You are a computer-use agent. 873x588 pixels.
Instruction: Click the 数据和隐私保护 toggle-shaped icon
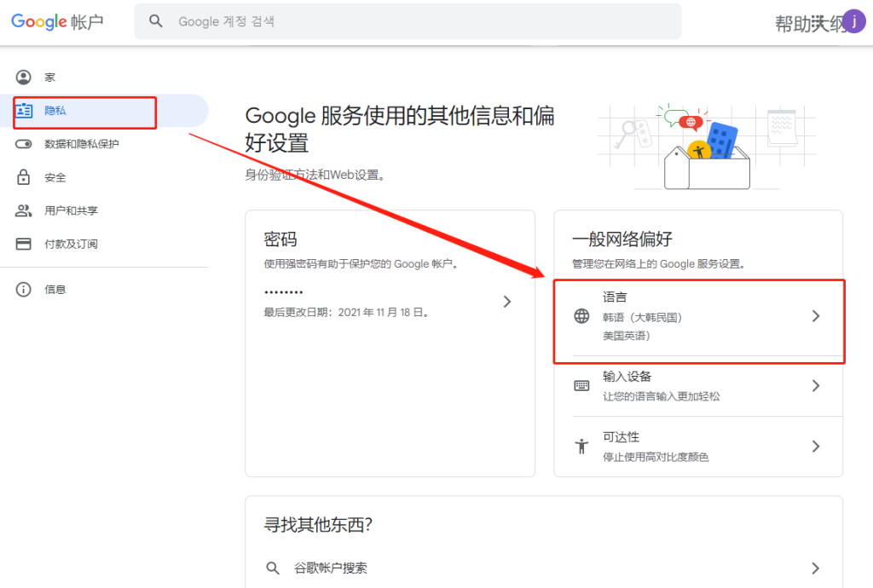[x=23, y=144]
